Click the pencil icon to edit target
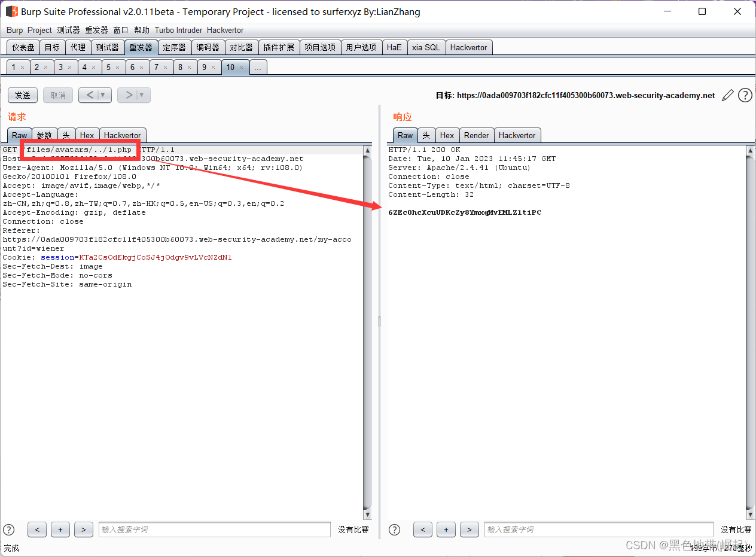Image resolution: width=756 pixels, height=557 pixels. click(728, 95)
